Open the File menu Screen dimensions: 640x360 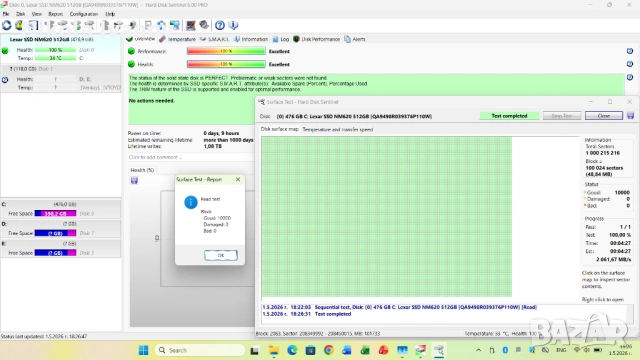[6, 14]
